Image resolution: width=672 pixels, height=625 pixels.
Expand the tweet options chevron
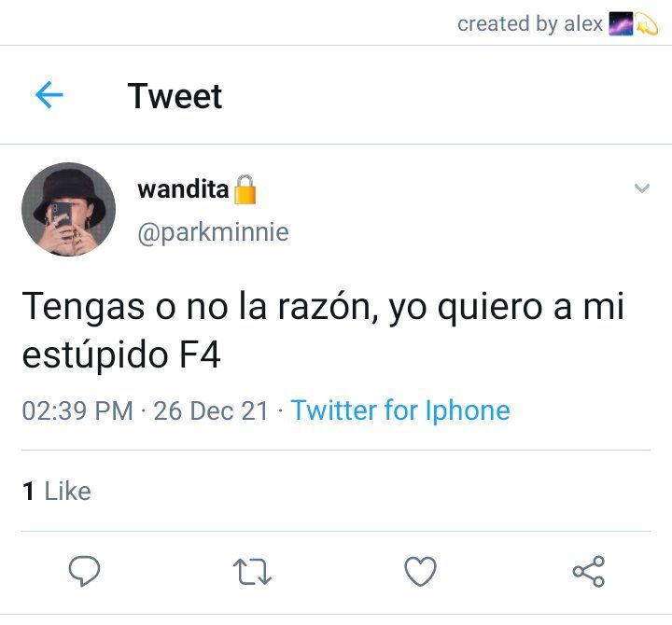(641, 188)
